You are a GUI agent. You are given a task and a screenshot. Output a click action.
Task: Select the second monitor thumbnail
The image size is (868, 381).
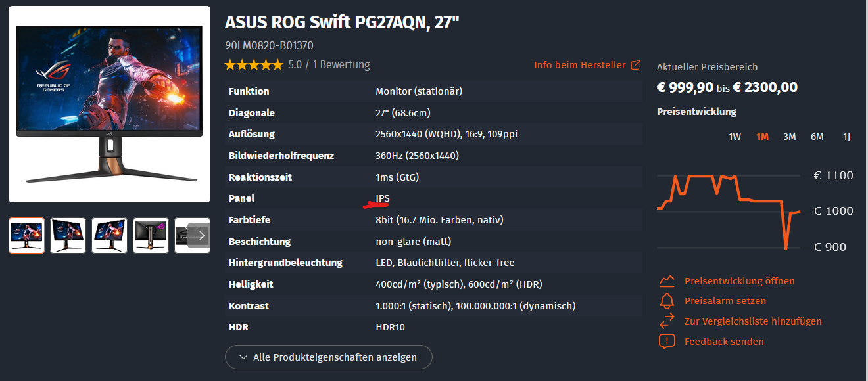point(68,235)
